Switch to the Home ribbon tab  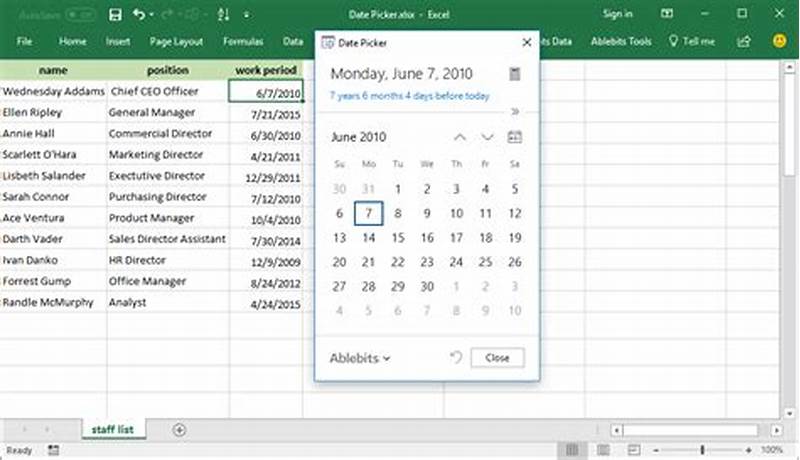(x=72, y=41)
